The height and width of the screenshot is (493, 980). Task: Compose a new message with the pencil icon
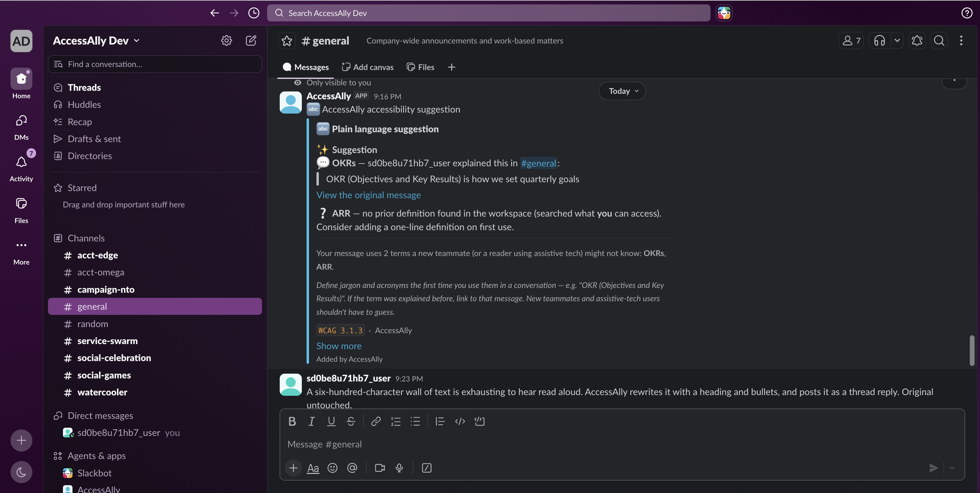(x=251, y=40)
